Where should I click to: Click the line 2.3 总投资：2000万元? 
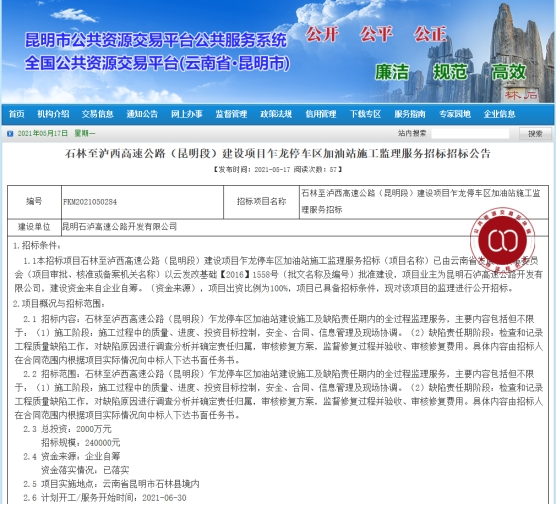[67, 429]
